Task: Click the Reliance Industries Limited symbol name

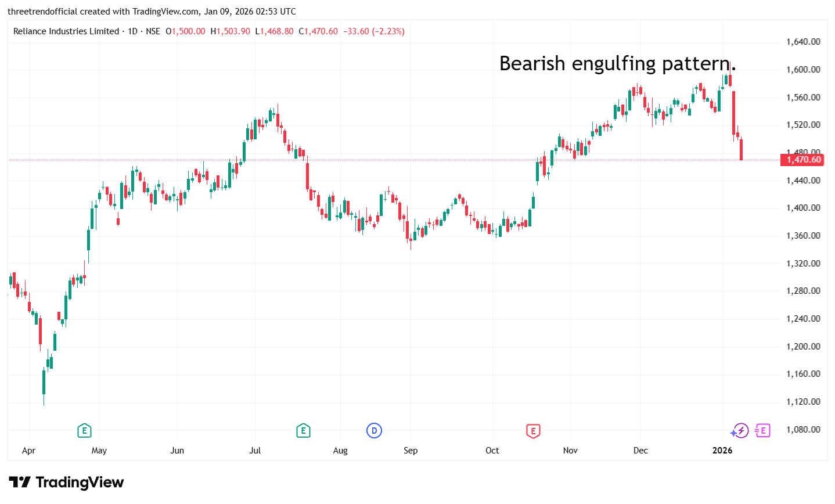Action: [x=66, y=31]
